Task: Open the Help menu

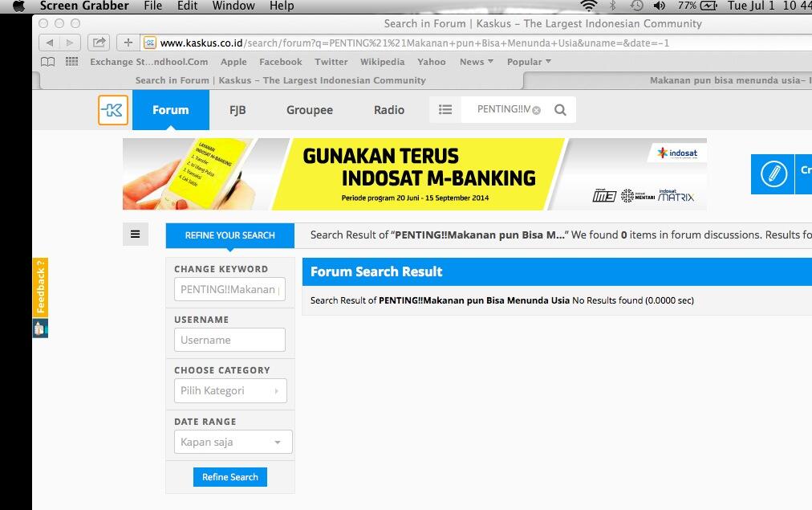Action: [x=282, y=6]
